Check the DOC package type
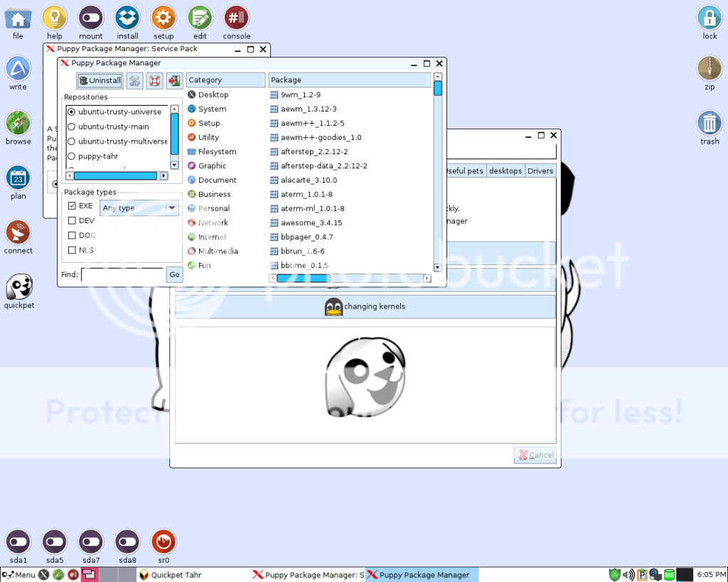Screen dimensions: 728x582 71,235
